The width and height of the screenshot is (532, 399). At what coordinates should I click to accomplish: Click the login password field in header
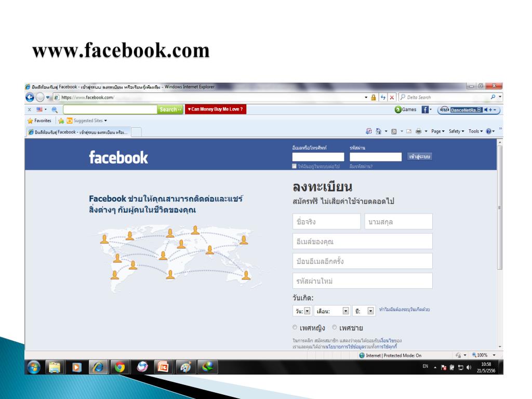click(x=376, y=157)
